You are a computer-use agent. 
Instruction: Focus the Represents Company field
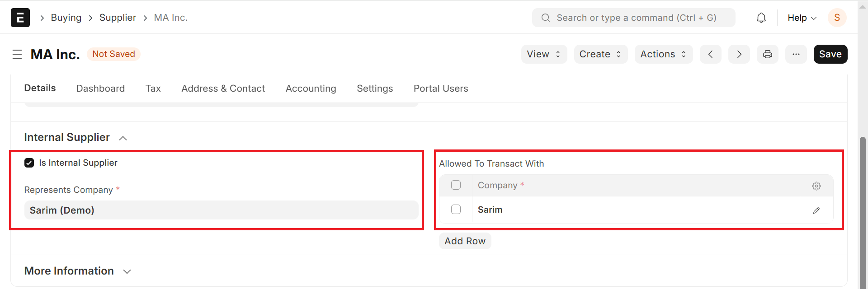point(221,210)
